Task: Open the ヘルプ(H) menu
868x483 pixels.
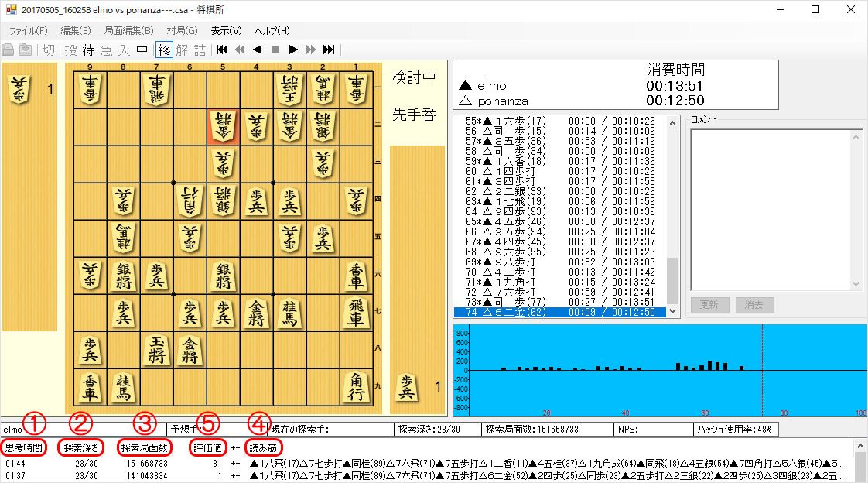Action: pos(272,30)
